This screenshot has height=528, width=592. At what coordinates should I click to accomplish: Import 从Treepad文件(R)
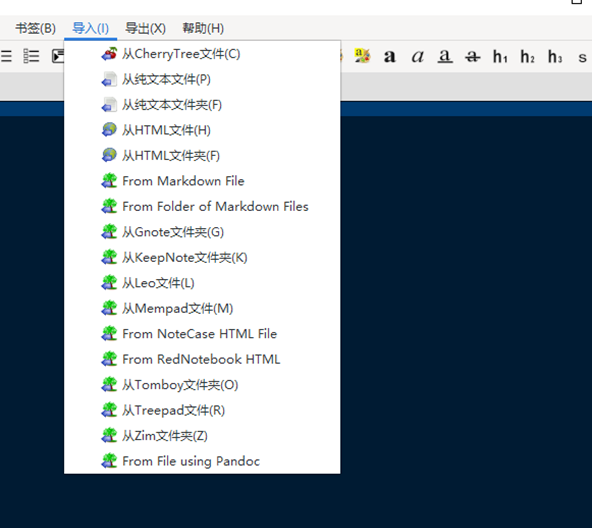point(202,410)
